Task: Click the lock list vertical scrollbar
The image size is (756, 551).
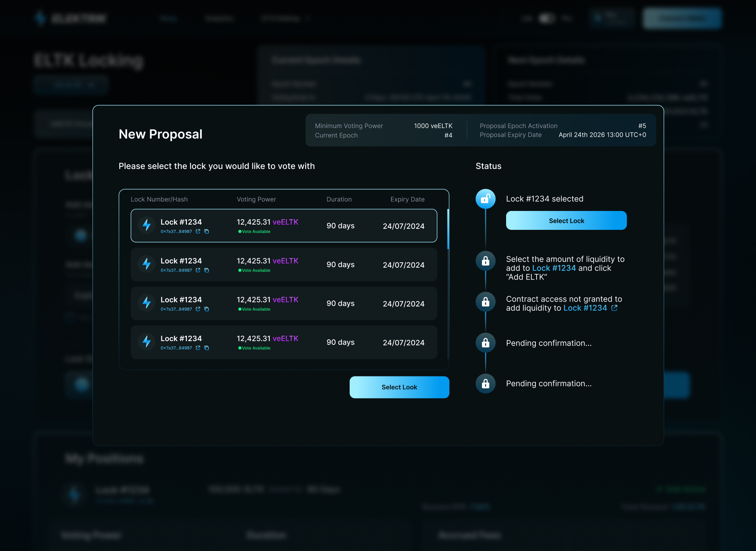Action: click(448, 229)
